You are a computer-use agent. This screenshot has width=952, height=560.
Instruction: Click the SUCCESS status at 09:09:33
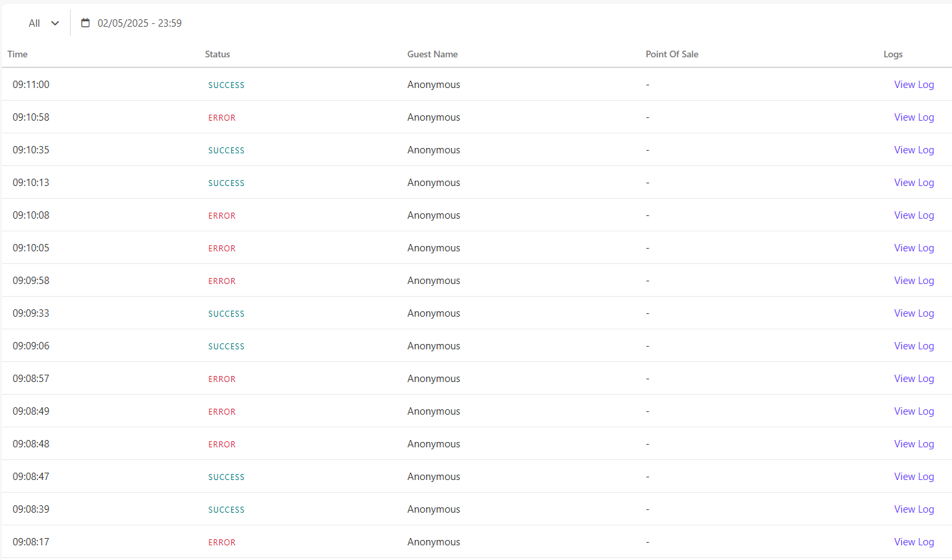[x=226, y=314]
